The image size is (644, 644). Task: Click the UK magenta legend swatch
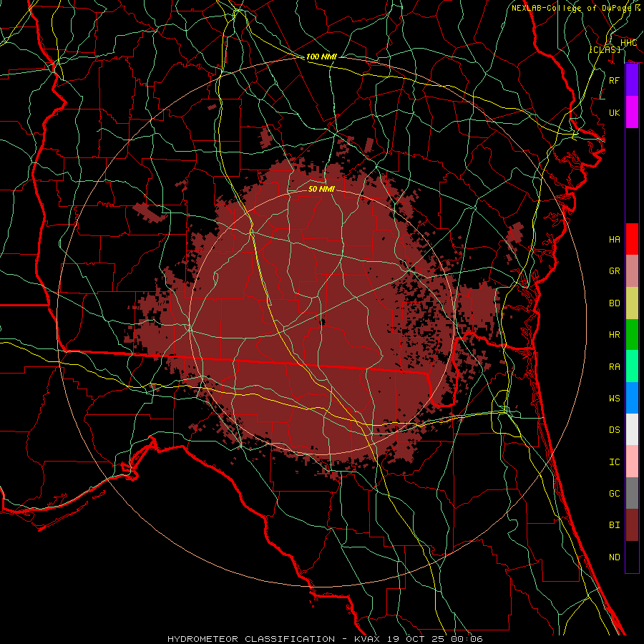tap(632, 112)
